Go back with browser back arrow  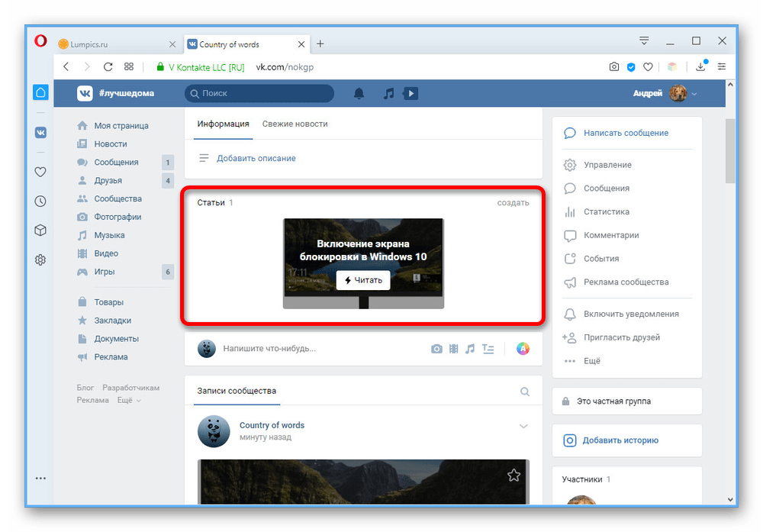[66, 66]
